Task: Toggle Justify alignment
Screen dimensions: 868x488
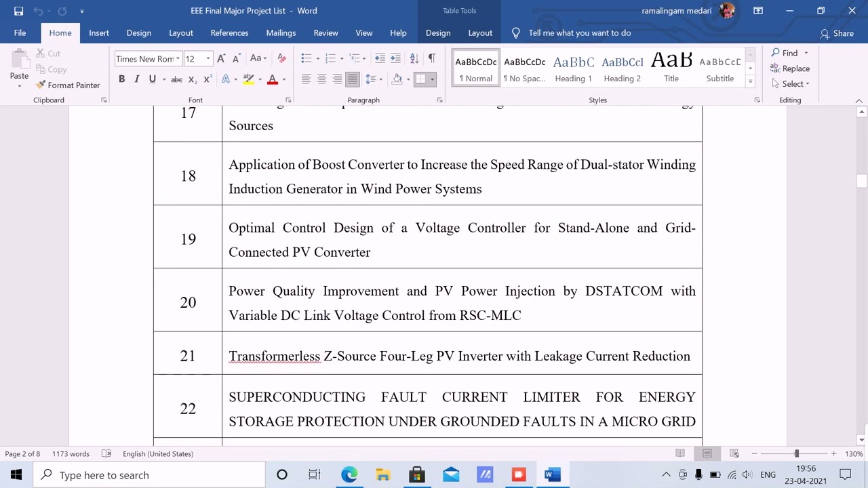Action: tap(353, 79)
